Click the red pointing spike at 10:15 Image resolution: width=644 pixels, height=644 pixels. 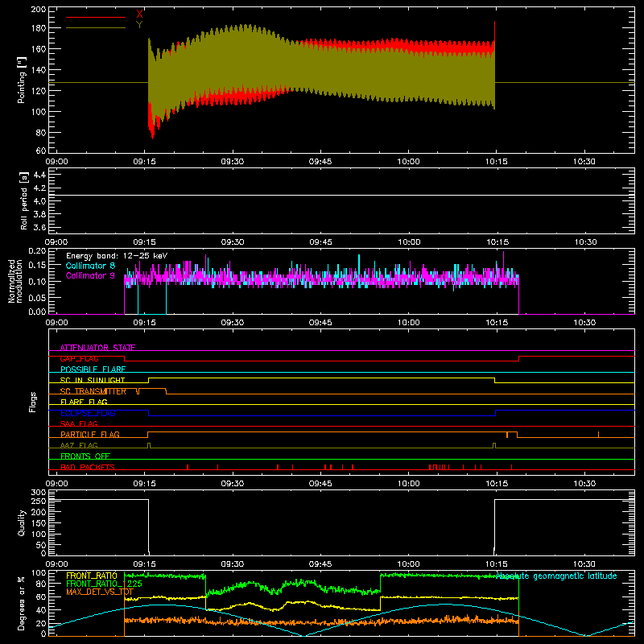(494, 31)
